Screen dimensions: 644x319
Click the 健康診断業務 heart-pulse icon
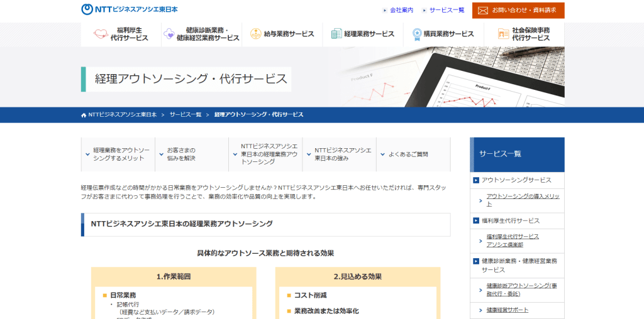click(x=169, y=34)
